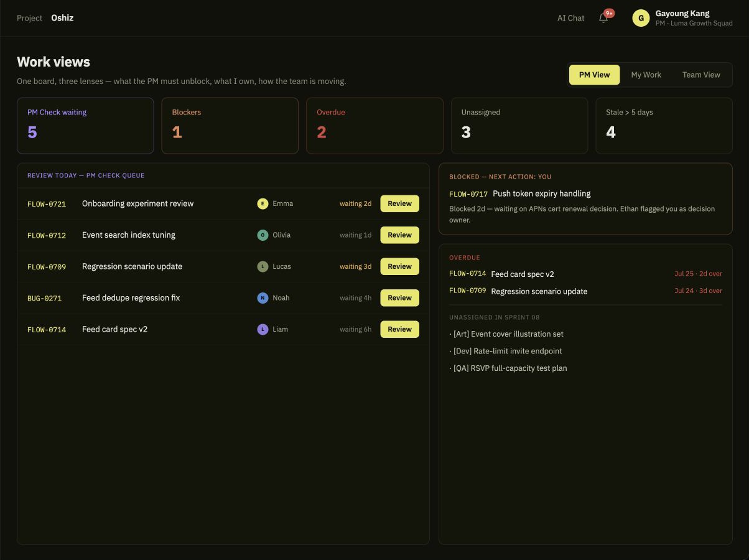Viewport: 749px width, 560px height.
Task: Open [Art] Event cover illustration set
Action: tap(506, 334)
